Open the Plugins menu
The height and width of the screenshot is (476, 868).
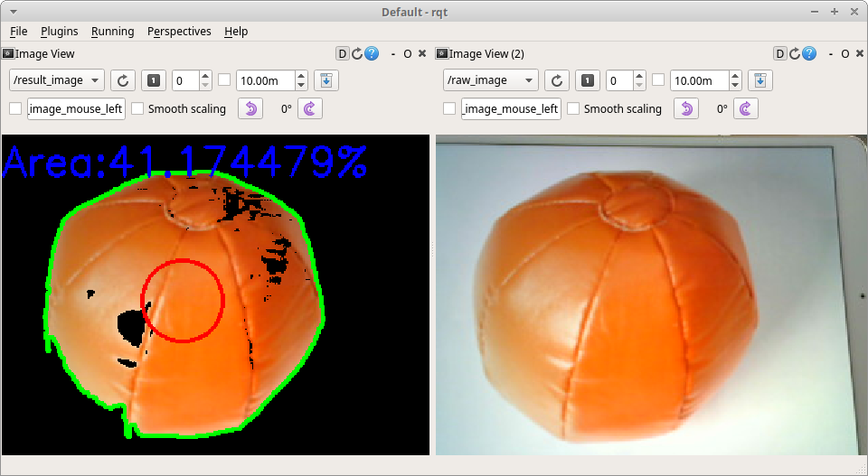click(x=60, y=32)
